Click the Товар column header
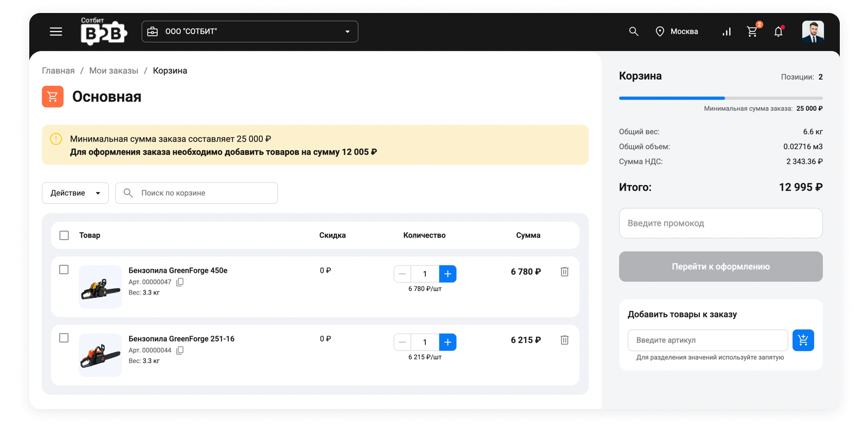The image size is (868, 435). pos(90,235)
